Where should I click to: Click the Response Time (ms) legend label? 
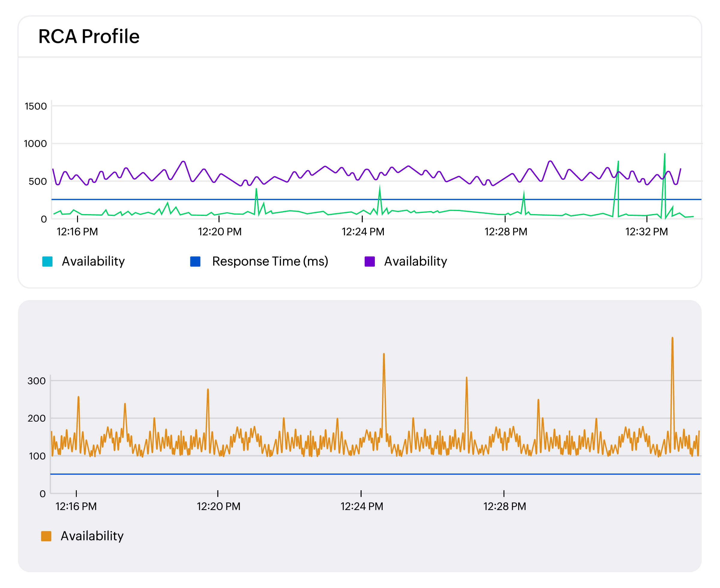tap(270, 261)
